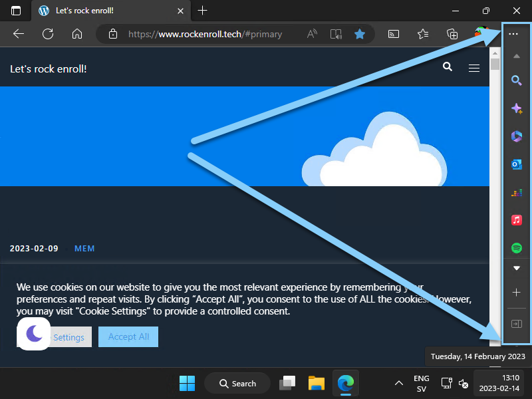Open the Discover sparkle icon in sidebar
The width and height of the screenshot is (532, 399).
pyautogui.click(x=517, y=108)
